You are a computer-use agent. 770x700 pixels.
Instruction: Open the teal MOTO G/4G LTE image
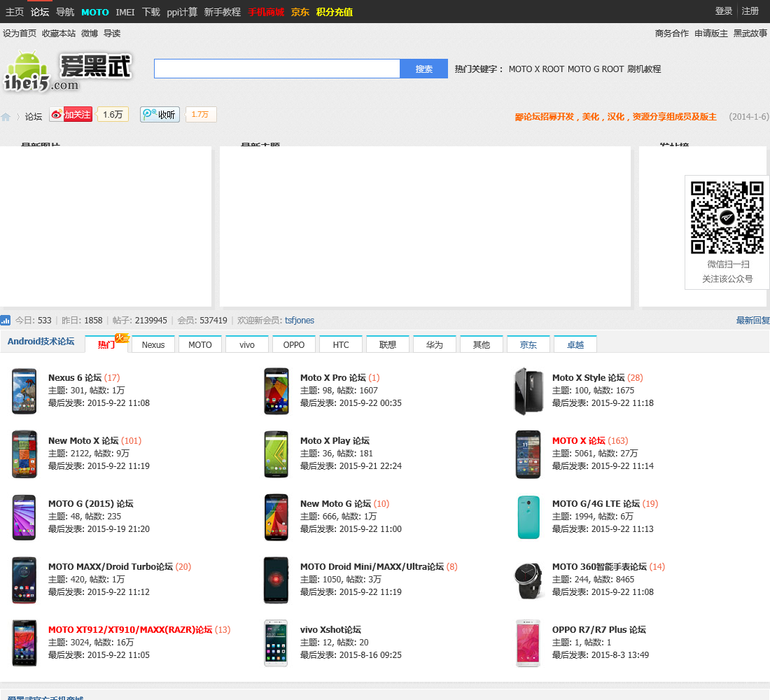coord(528,517)
